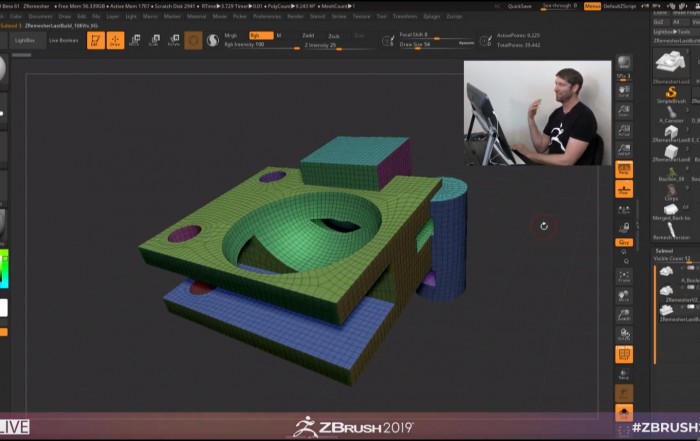
Task: Toggle the Menus button
Action: click(593, 6)
